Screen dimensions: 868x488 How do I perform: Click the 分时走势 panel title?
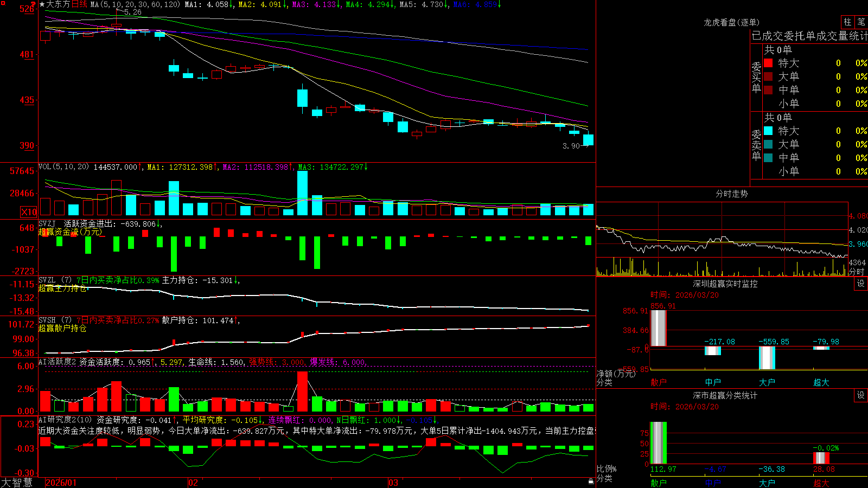click(732, 194)
